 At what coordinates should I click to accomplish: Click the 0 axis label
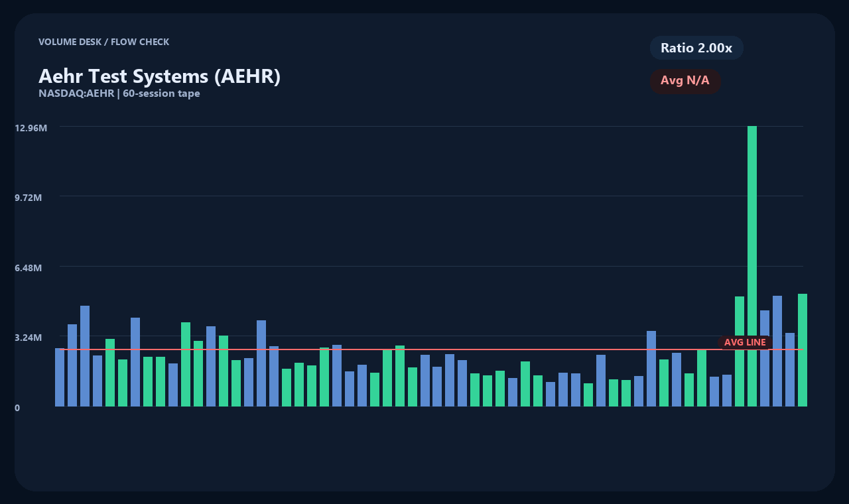point(17,408)
